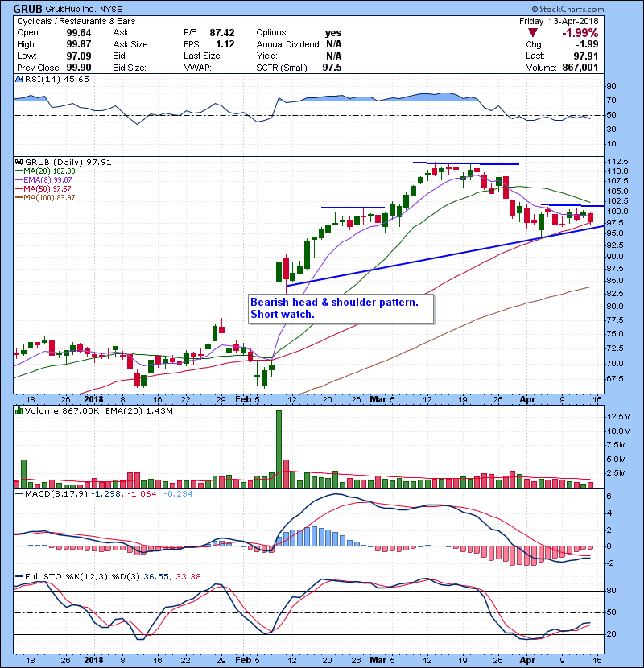
Task: Click the Ask Size label
Action: (x=131, y=44)
